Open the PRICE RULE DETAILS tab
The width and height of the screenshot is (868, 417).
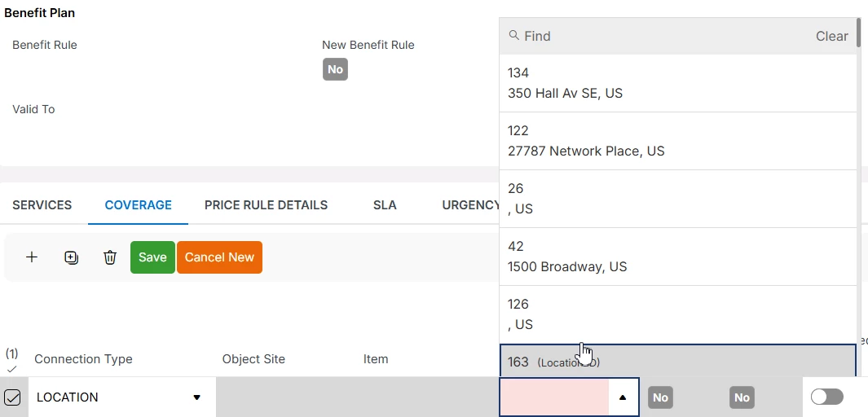point(266,205)
